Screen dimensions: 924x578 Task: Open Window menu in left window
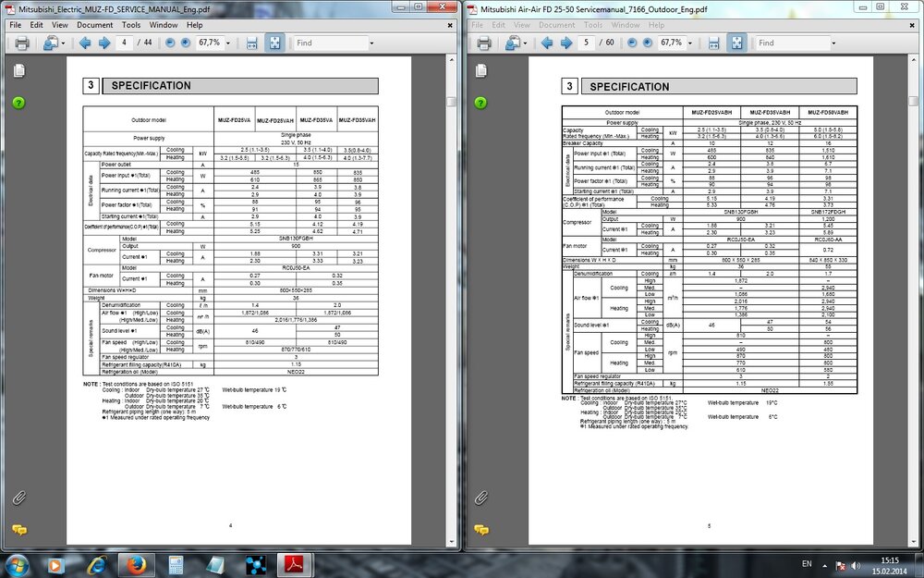coord(164,25)
